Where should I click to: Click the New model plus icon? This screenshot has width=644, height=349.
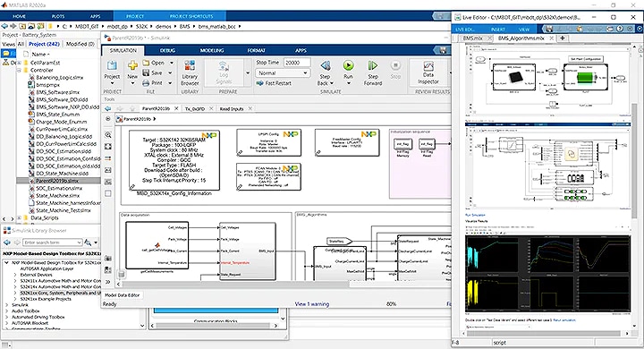132,65
